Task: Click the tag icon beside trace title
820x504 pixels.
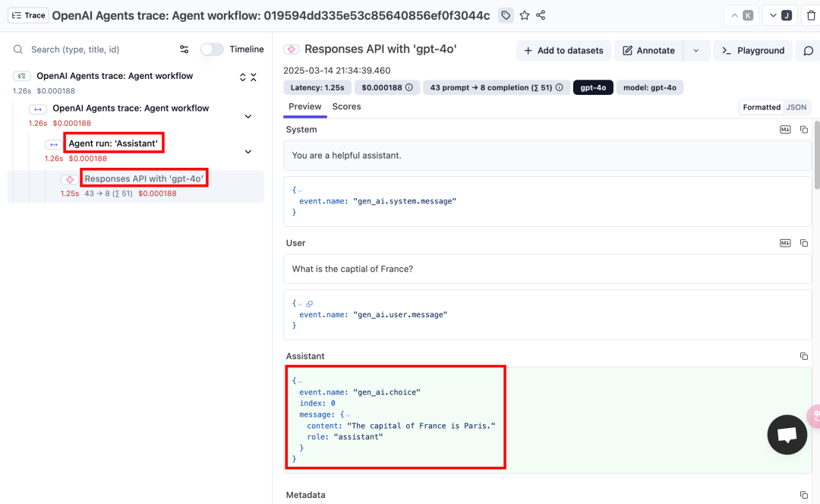Action: point(506,16)
